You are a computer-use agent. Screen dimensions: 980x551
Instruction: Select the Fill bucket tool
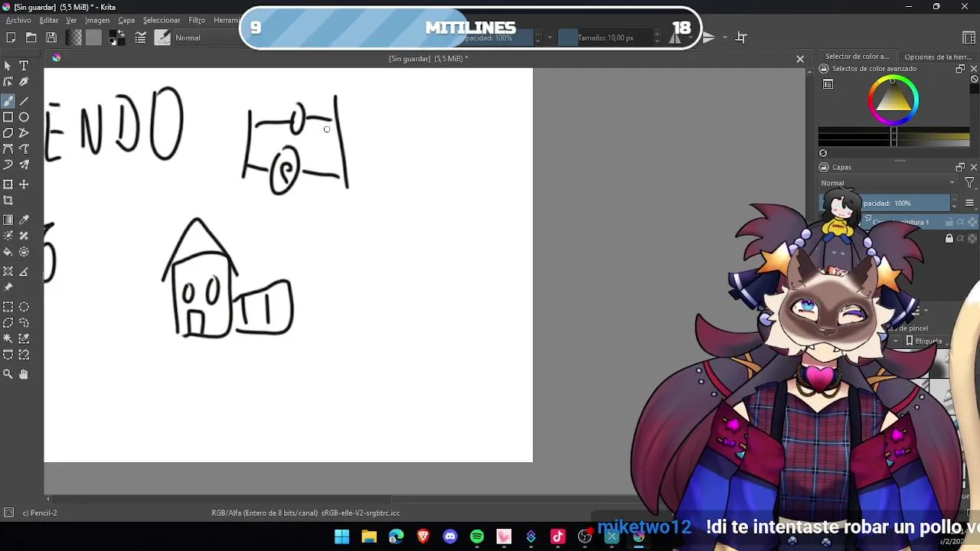[x=8, y=252]
